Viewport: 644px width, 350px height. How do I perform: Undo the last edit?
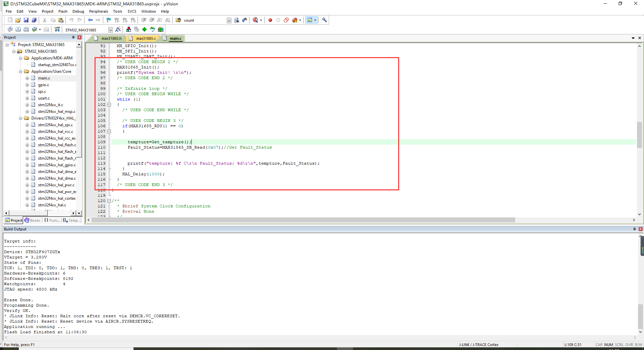[x=71, y=20]
